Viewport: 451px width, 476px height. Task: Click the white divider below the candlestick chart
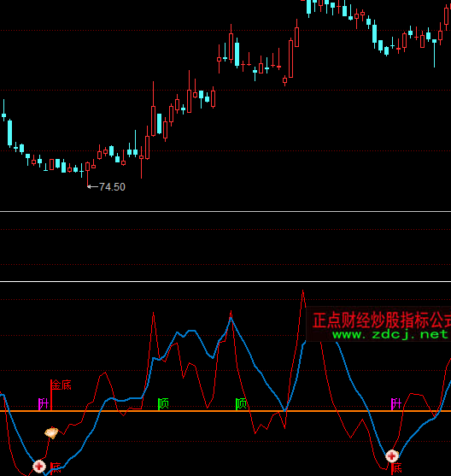(x=225, y=211)
